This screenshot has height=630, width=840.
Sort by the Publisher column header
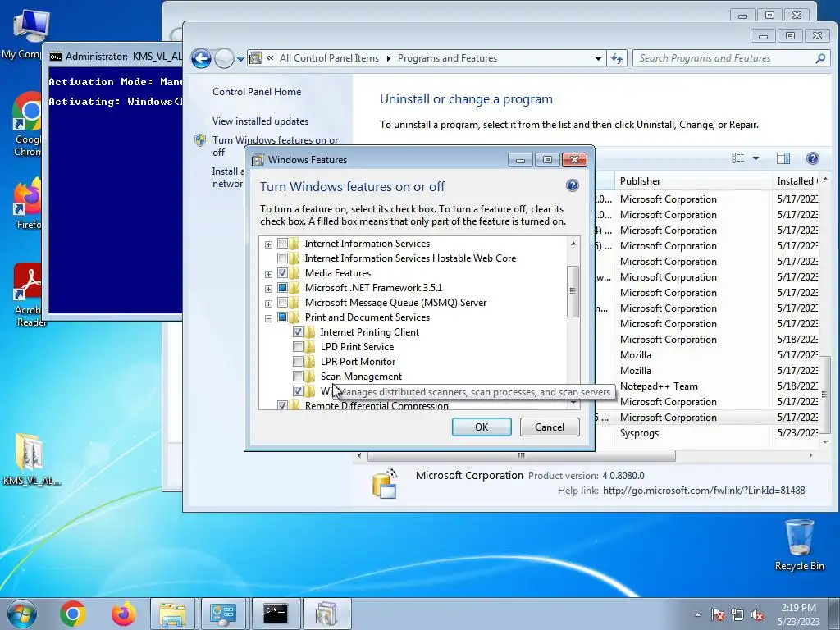[693, 181]
